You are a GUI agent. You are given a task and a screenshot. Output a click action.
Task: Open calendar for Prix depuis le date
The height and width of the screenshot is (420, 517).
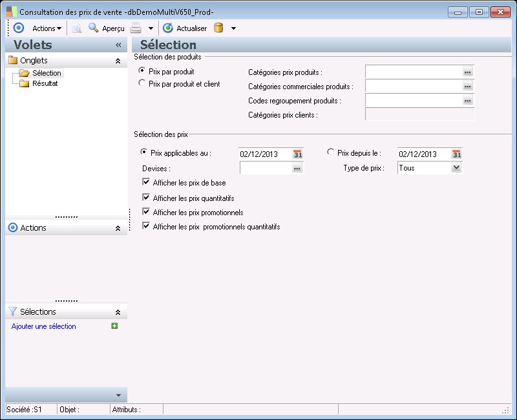click(456, 154)
